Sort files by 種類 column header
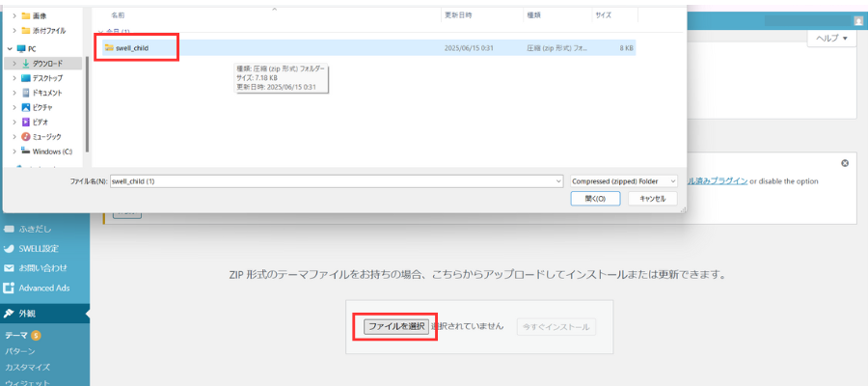 532,15
